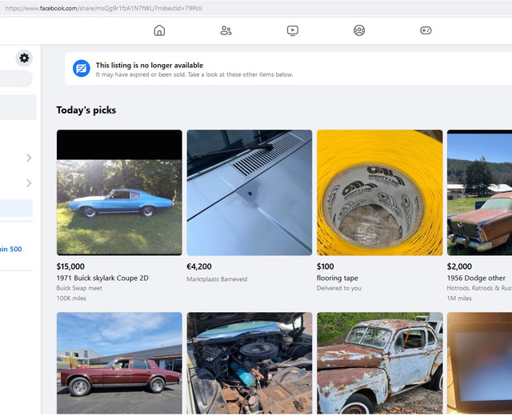Click the €4,200 price
This screenshot has width=512, height=420.
coord(199,266)
